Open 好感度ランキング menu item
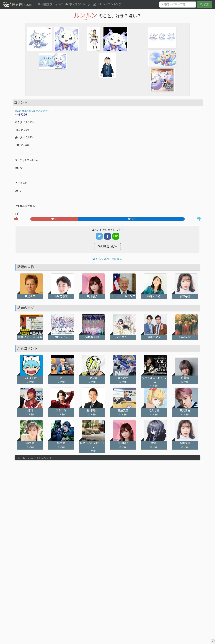 tap(50, 5)
